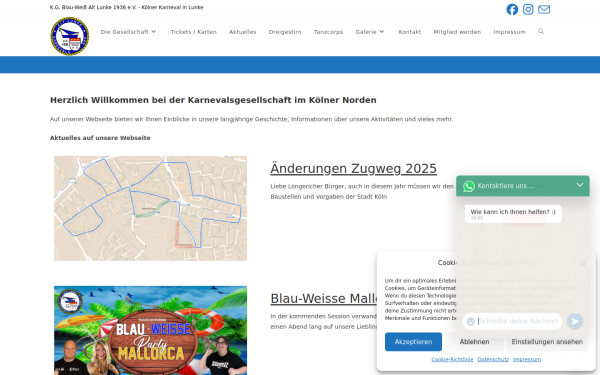Open the Datenschutz link
The image size is (600, 375).
493,359
